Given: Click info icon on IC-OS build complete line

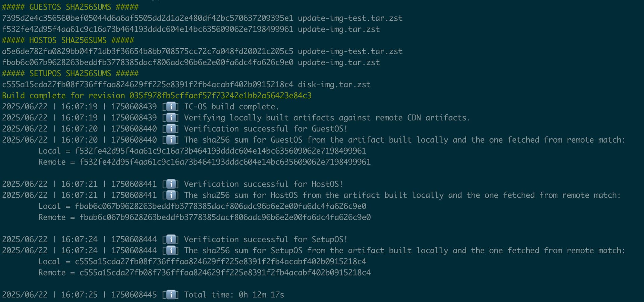Looking at the screenshot, I should tap(172, 107).
